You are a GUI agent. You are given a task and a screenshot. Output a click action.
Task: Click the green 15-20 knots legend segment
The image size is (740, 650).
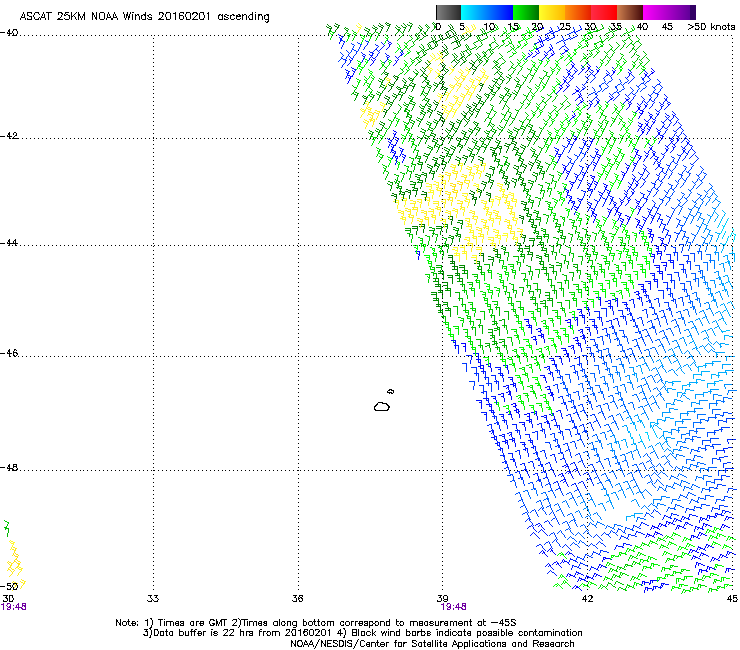pyautogui.click(x=526, y=12)
